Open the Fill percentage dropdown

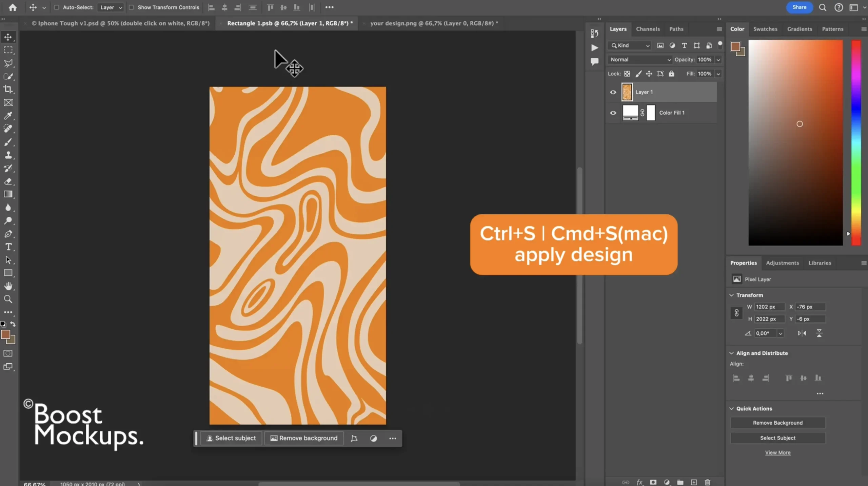(x=718, y=74)
